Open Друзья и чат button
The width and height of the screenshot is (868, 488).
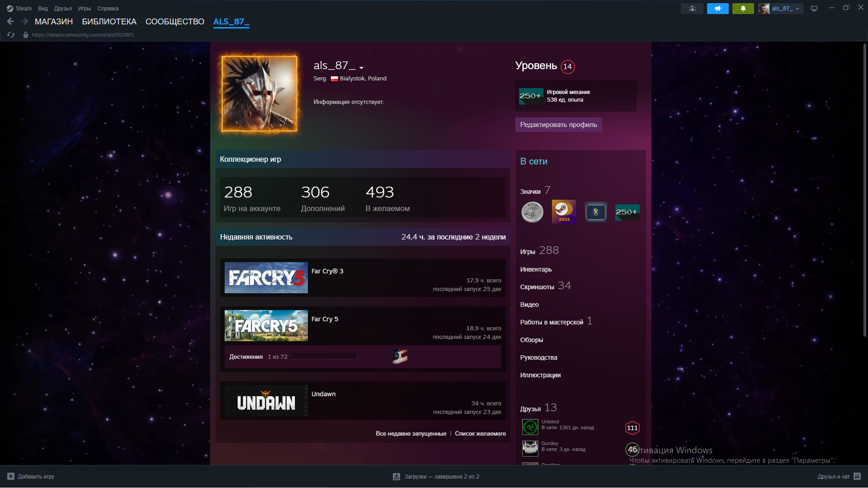(x=839, y=477)
